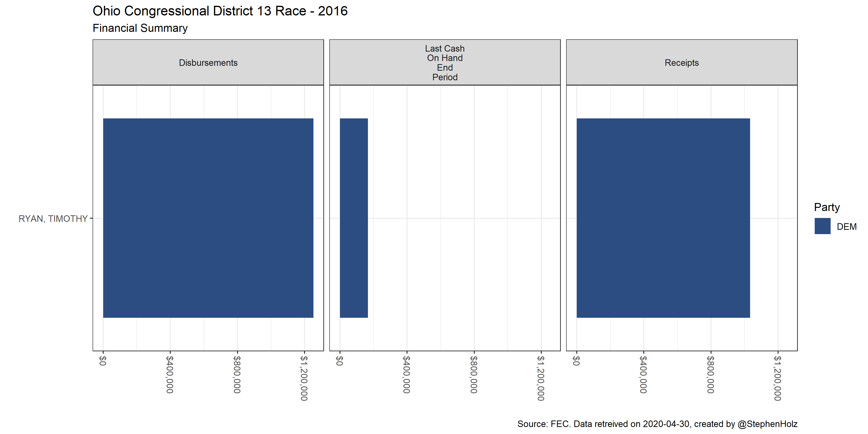Click the Receipts panel header
868x434 pixels.
pyautogui.click(x=681, y=63)
